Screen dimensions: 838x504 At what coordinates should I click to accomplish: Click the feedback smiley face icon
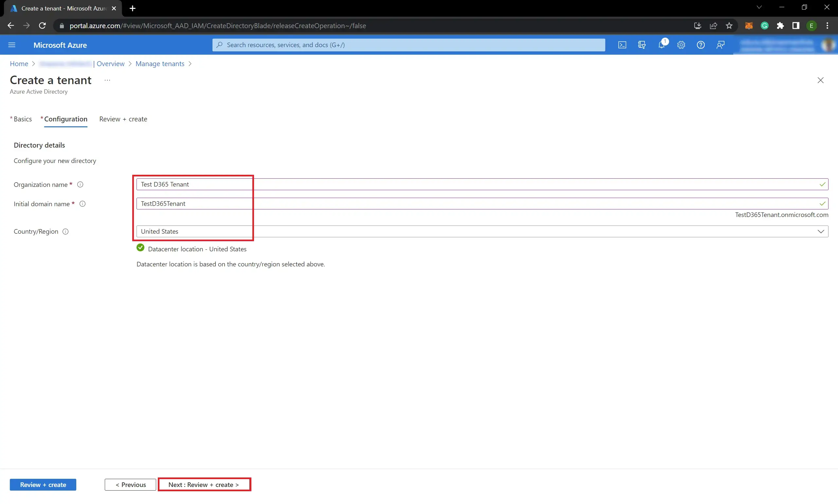tap(721, 45)
